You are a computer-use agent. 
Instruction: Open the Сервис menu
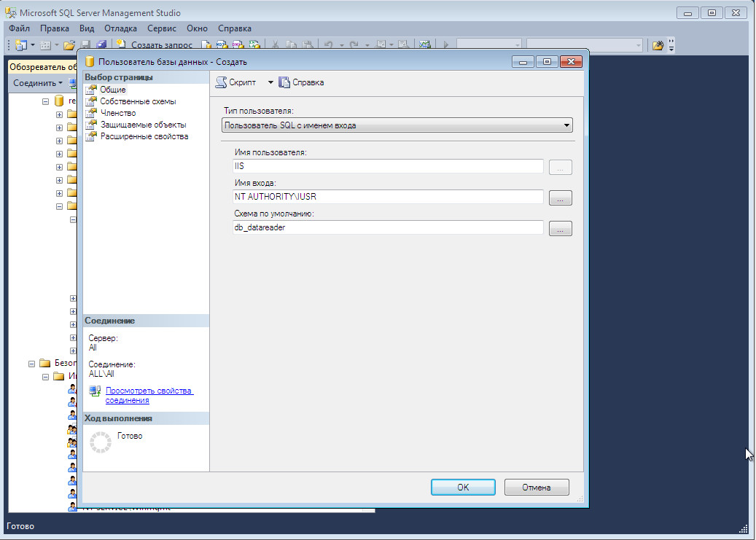pyautogui.click(x=162, y=28)
